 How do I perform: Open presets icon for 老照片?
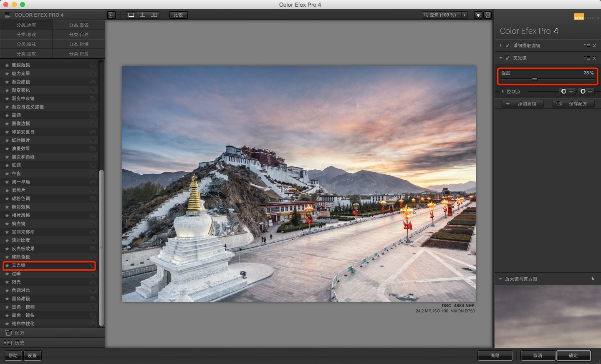pos(92,191)
